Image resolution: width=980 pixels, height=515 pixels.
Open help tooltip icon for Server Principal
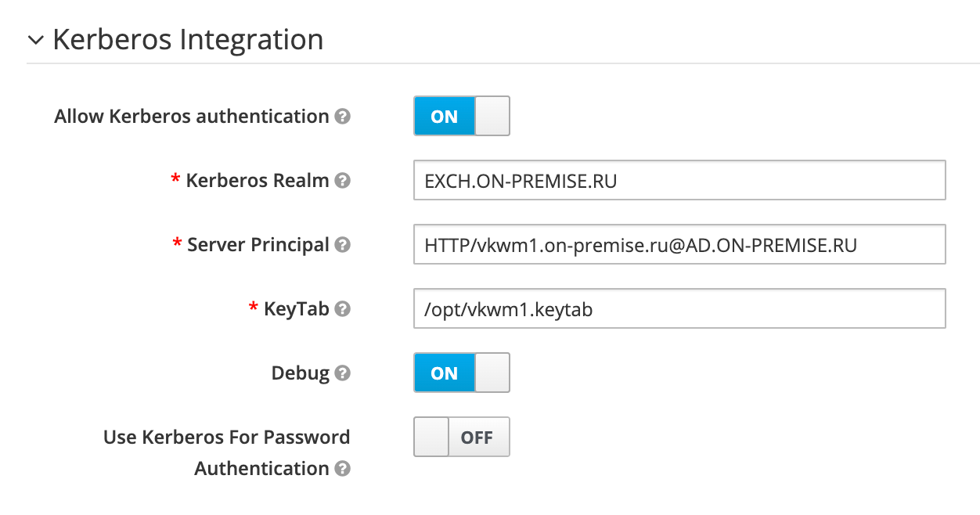(x=342, y=245)
